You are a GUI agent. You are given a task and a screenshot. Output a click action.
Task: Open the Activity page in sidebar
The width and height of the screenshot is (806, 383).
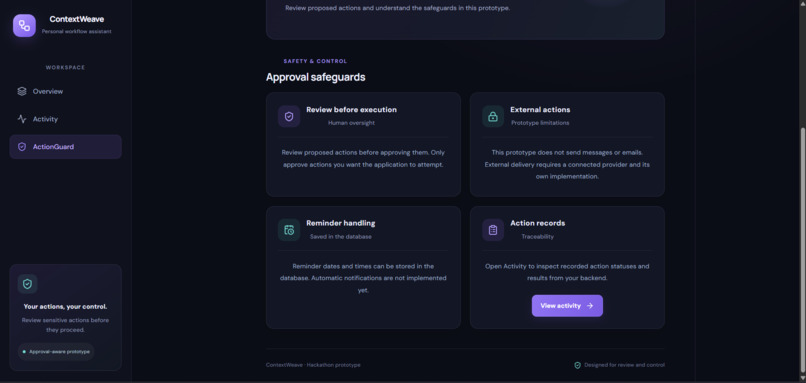click(x=65, y=119)
